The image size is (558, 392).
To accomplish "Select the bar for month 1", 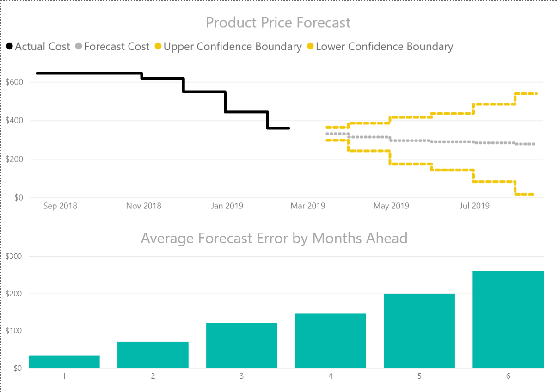I will 64,362.
